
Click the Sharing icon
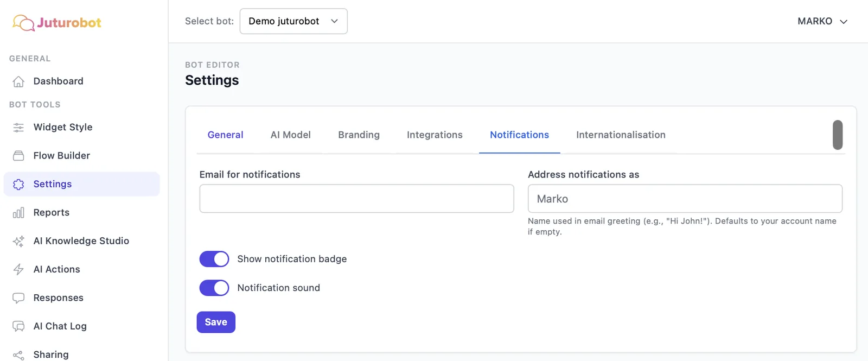tap(18, 355)
